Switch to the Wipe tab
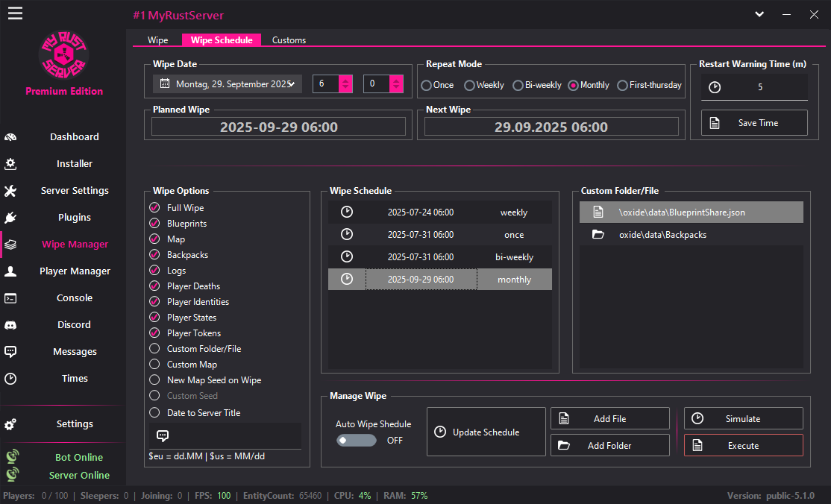 [157, 40]
